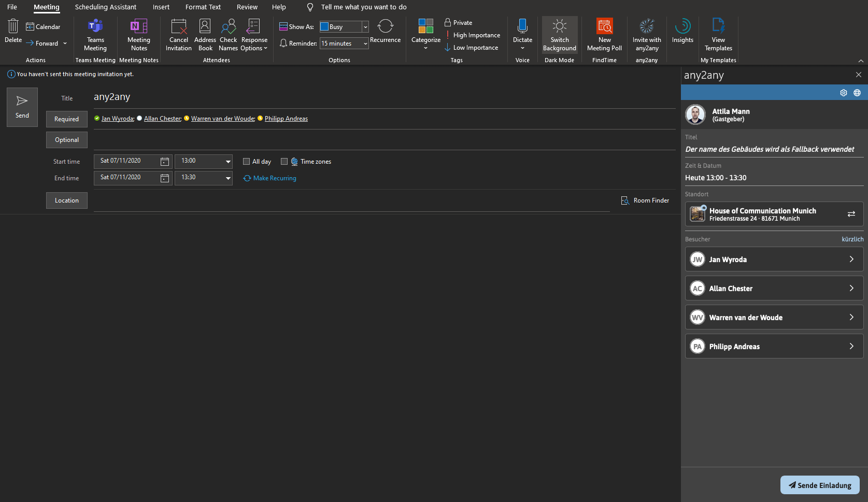This screenshot has height=502, width=868.
Task: Open the Address Book
Action: (205, 35)
